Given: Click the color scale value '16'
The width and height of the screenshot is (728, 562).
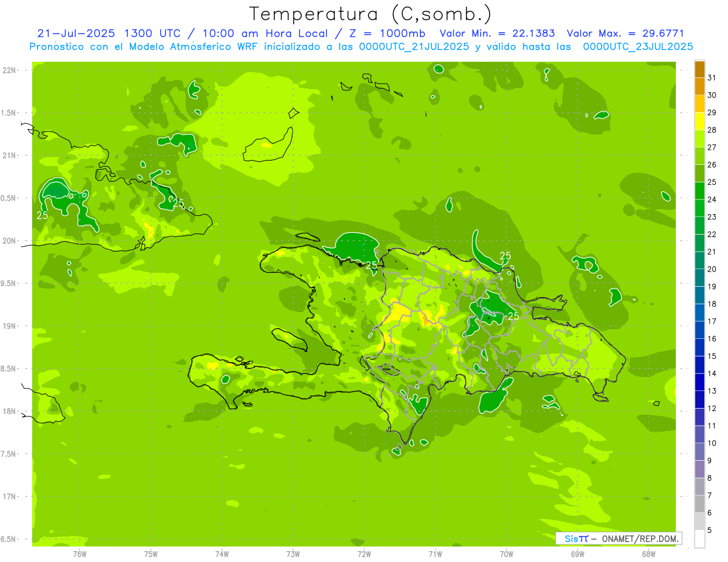Looking at the screenshot, I should 712,339.
